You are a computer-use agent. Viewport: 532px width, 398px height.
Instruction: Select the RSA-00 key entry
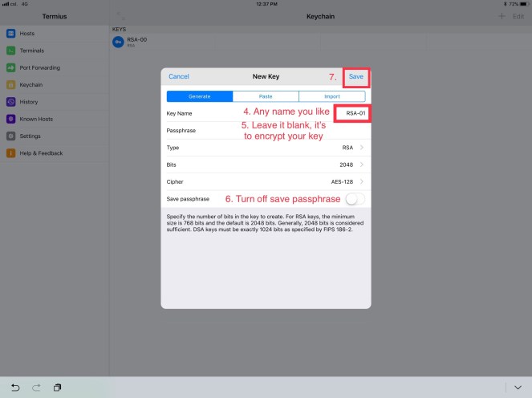[x=133, y=43]
